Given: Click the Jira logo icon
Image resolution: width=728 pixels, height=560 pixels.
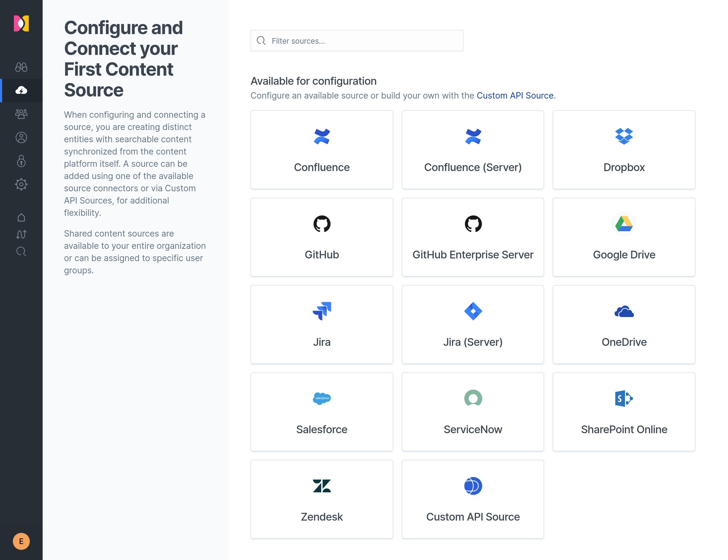Looking at the screenshot, I should pyautogui.click(x=322, y=311).
